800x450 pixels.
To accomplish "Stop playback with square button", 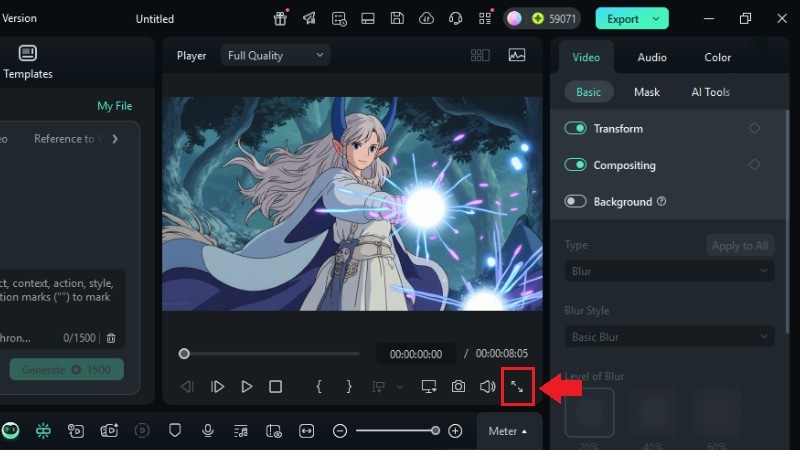I will (x=276, y=387).
